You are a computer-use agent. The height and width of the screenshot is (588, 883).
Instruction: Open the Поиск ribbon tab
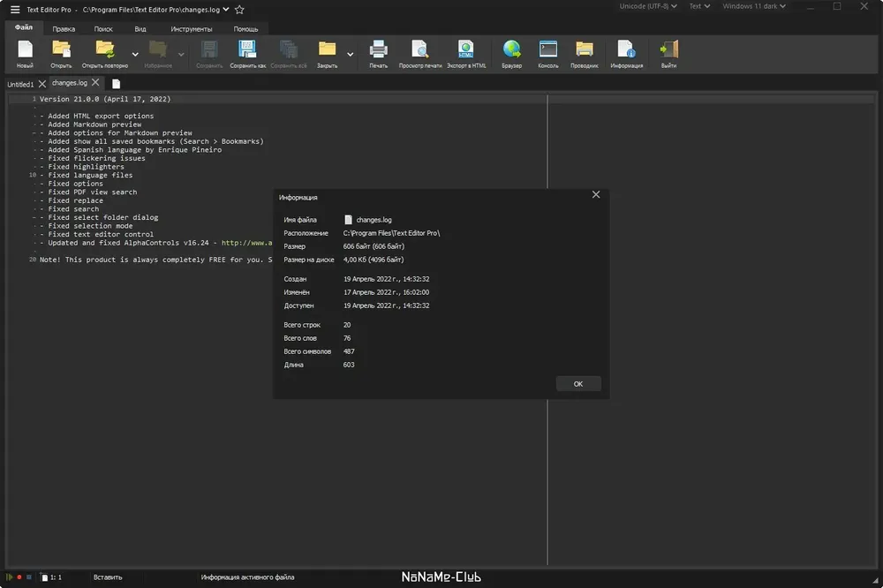tap(103, 29)
